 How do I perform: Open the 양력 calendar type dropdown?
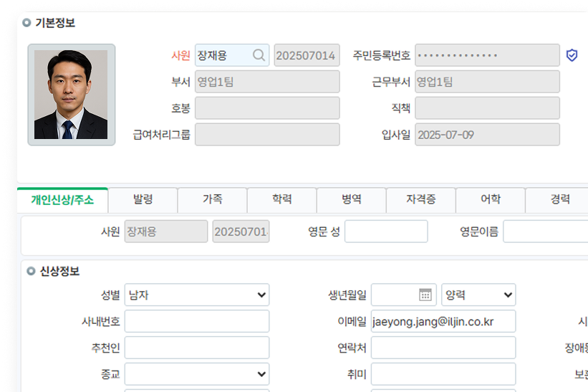[478, 295]
